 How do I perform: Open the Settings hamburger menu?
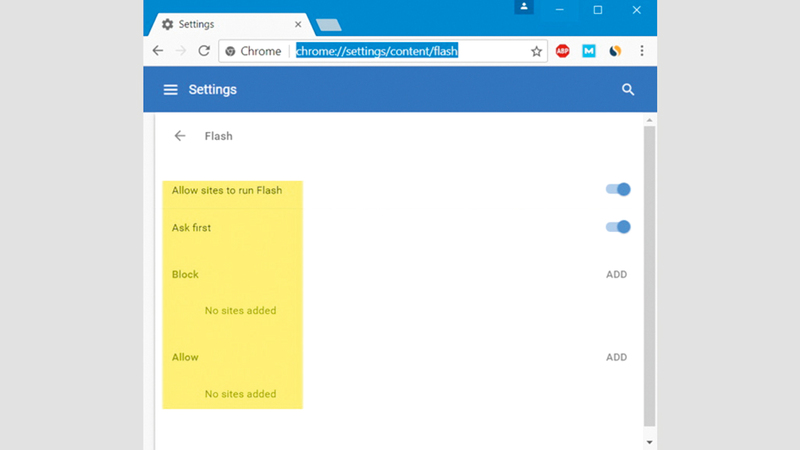click(x=170, y=90)
